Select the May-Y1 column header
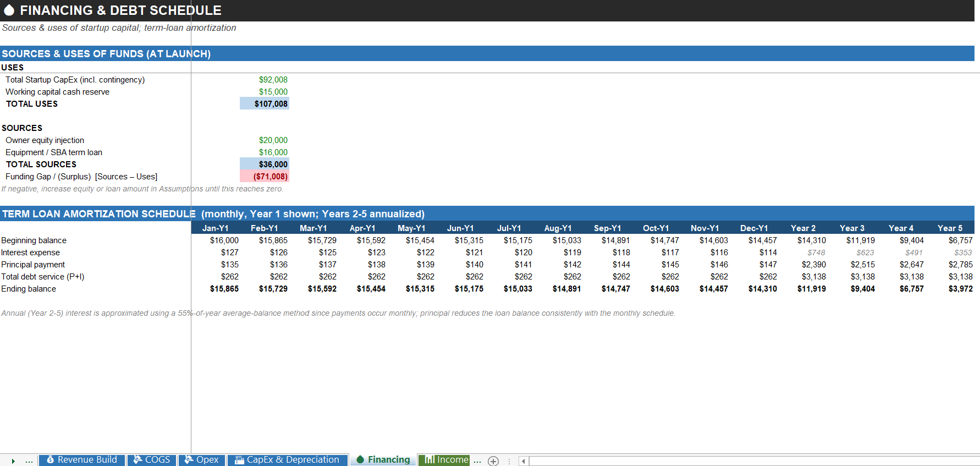980x466 pixels. (x=411, y=228)
